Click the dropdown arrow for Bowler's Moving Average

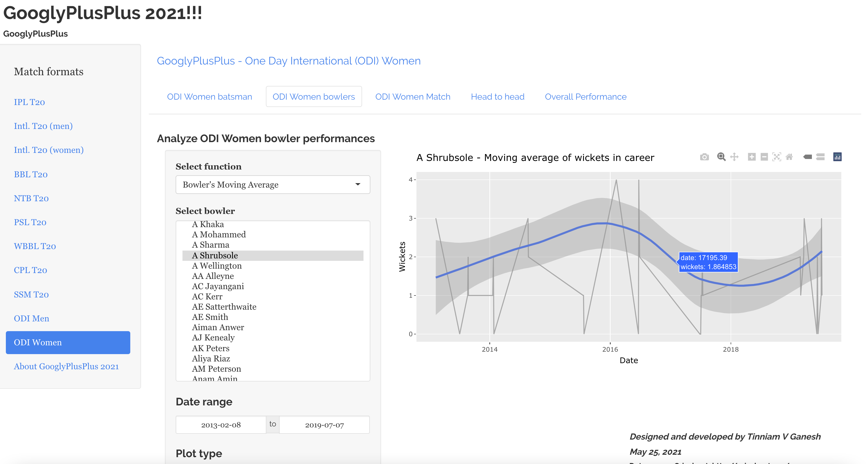[x=358, y=185]
